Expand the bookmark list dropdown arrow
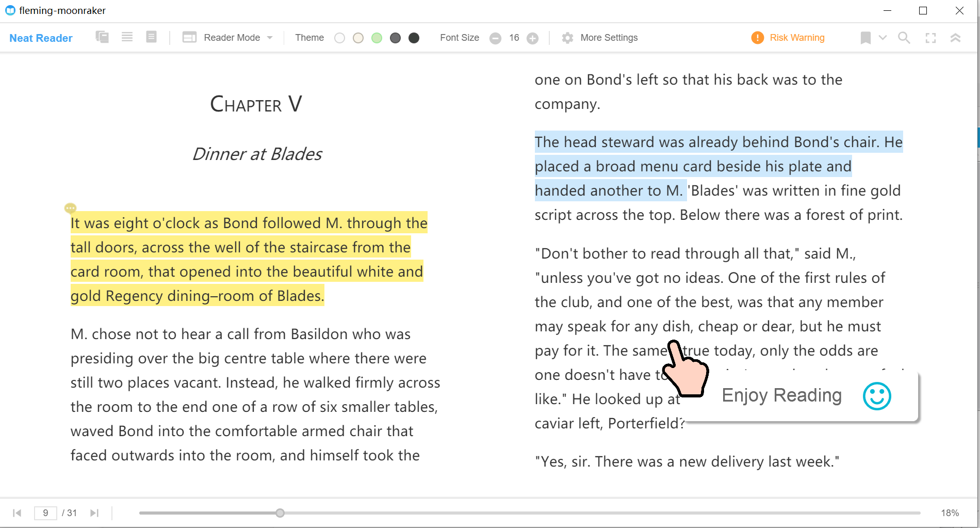Screen dimensions: 980x528 pyautogui.click(x=883, y=38)
